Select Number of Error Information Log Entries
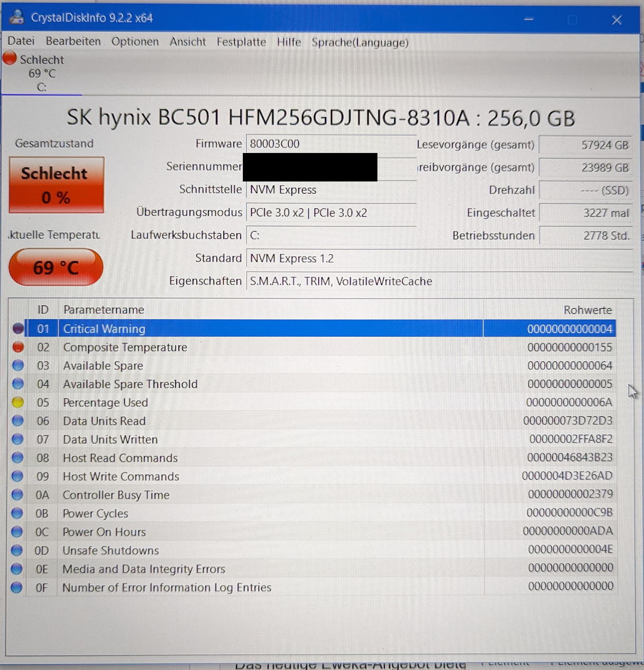 pos(167,587)
